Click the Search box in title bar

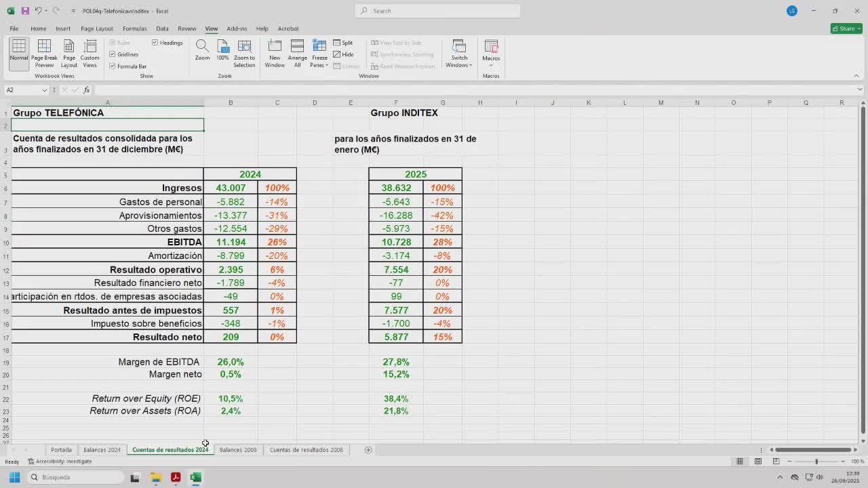point(437,11)
